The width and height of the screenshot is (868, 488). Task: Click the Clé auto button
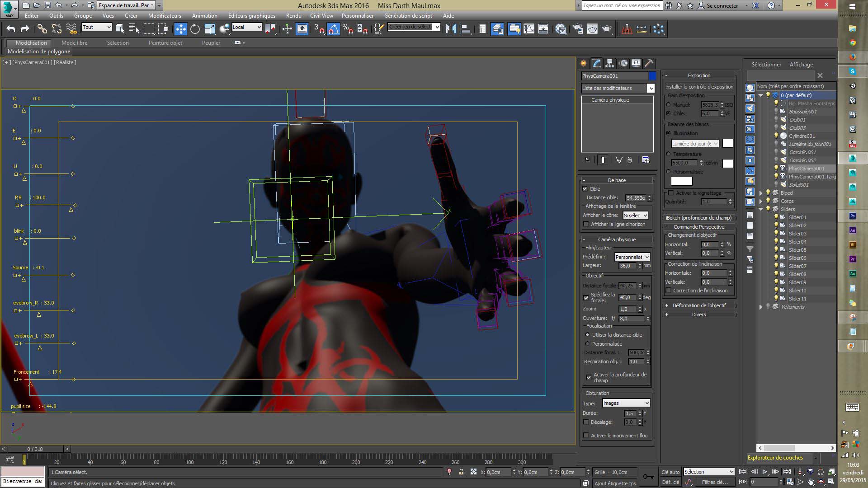[x=670, y=472]
